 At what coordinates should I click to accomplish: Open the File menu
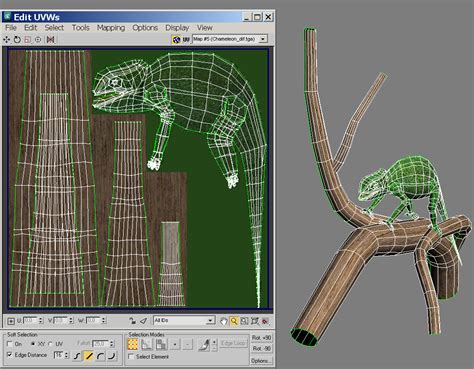(11, 28)
